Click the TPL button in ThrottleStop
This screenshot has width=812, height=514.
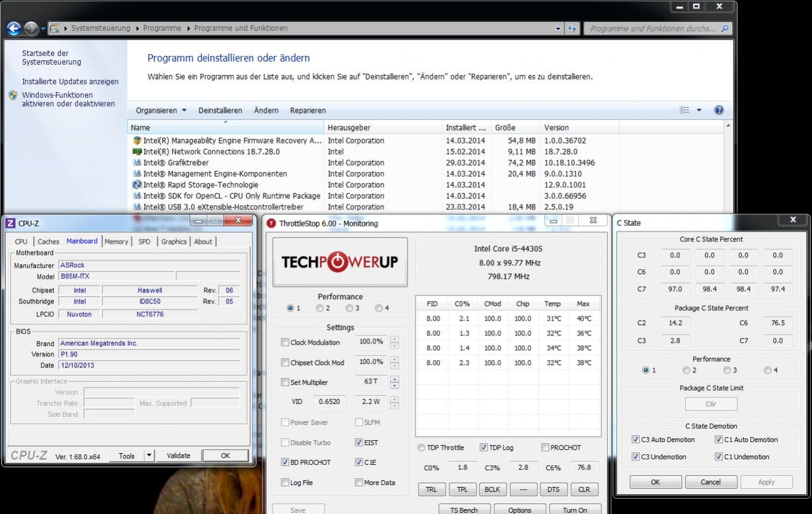[x=462, y=490]
